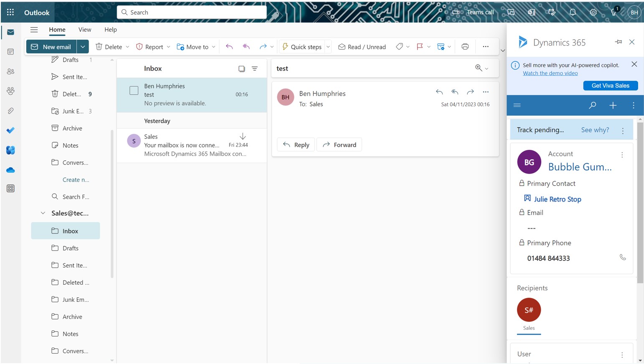Open the Notifications bell icon
This screenshot has height=364, width=644.
(573, 12)
